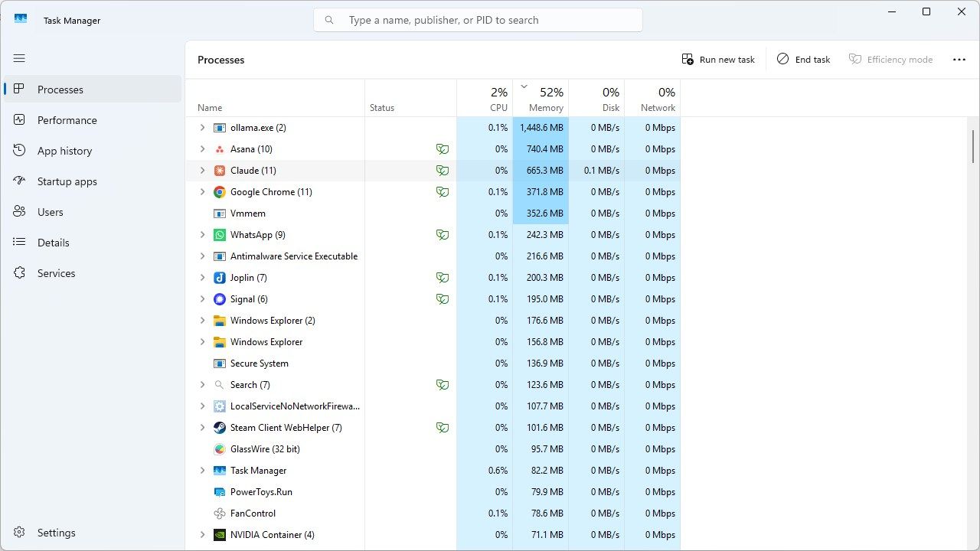Expand the Steam Client WebHelper (7) group
Viewport: 980px width, 551px height.
[202, 428]
